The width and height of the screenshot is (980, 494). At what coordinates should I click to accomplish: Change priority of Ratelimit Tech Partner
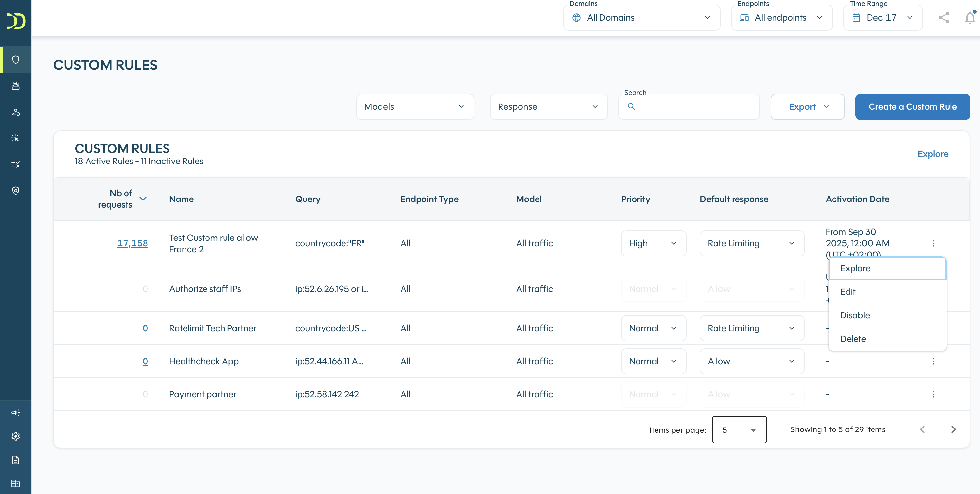pos(653,328)
